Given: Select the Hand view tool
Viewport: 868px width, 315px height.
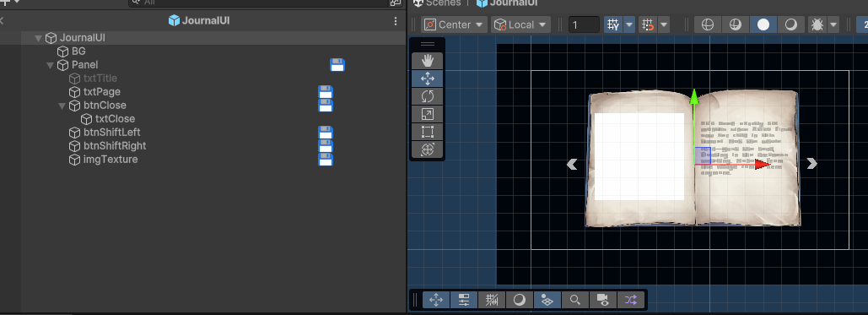Looking at the screenshot, I should [x=428, y=61].
